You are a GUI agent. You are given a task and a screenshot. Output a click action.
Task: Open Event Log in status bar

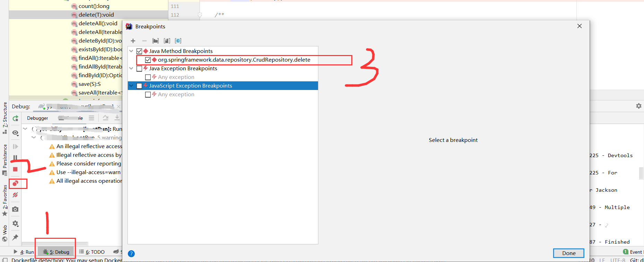point(633,252)
